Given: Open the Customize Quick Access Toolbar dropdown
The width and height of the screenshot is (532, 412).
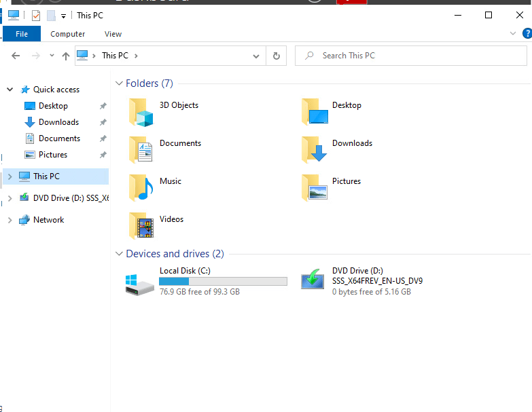Looking at the screenshot, I should tap(63, 16).
